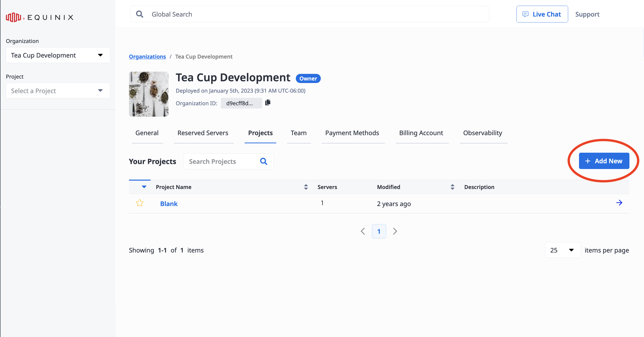Screen dimensions: 644x337
Task: Open the 25 items per page dropdown
Action: (563, 250)
